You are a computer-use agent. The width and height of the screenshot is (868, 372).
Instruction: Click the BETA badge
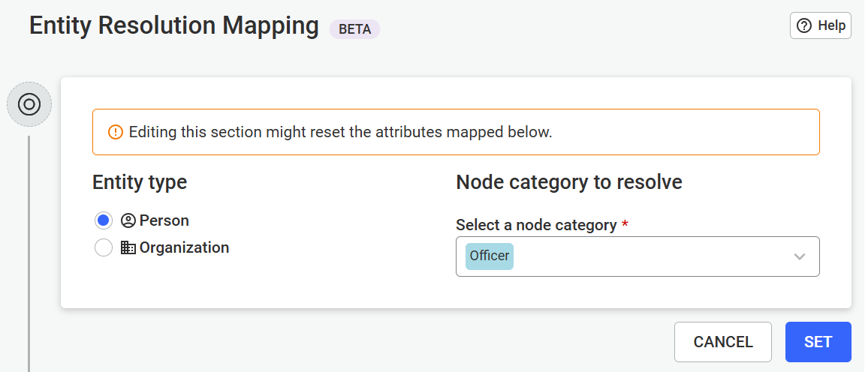355,28
